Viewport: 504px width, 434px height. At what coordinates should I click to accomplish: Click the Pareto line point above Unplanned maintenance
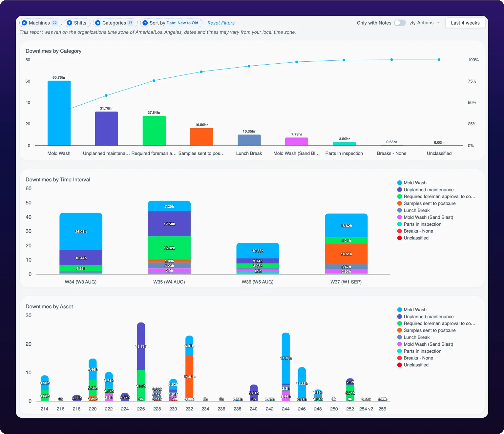pyautogui.click(x=106, y=95)
